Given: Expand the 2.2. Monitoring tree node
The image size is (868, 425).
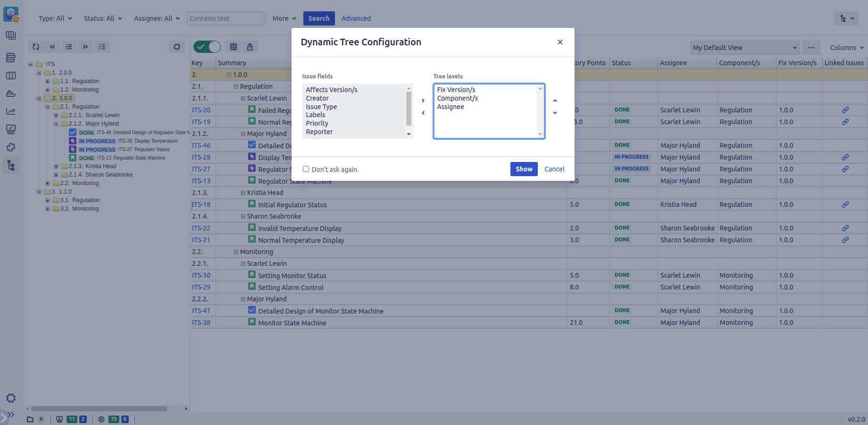Looking at the screenshot, I should 47,183.
